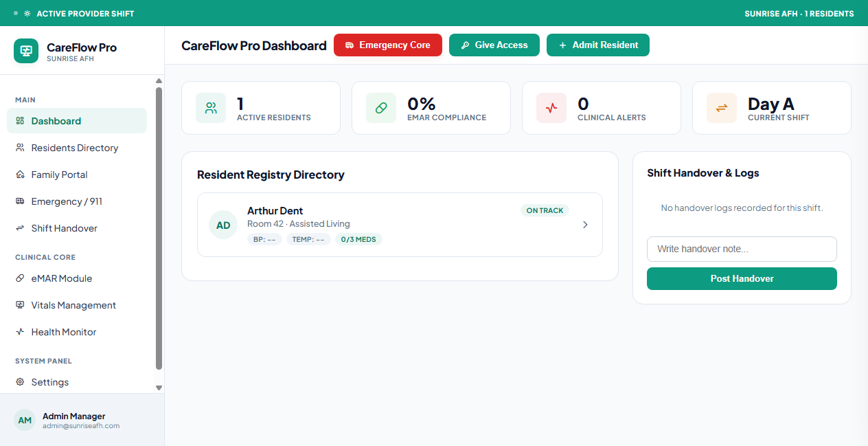Click the Write handover note field
The width and height of the screenshot is (868, 446).
tap(742, 249)
